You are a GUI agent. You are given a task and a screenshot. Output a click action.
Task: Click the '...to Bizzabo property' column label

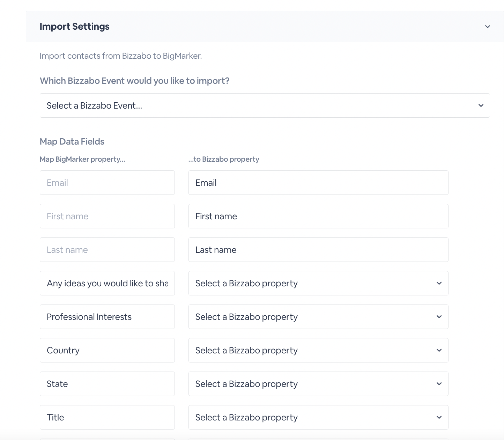click(x=224, y=159)
